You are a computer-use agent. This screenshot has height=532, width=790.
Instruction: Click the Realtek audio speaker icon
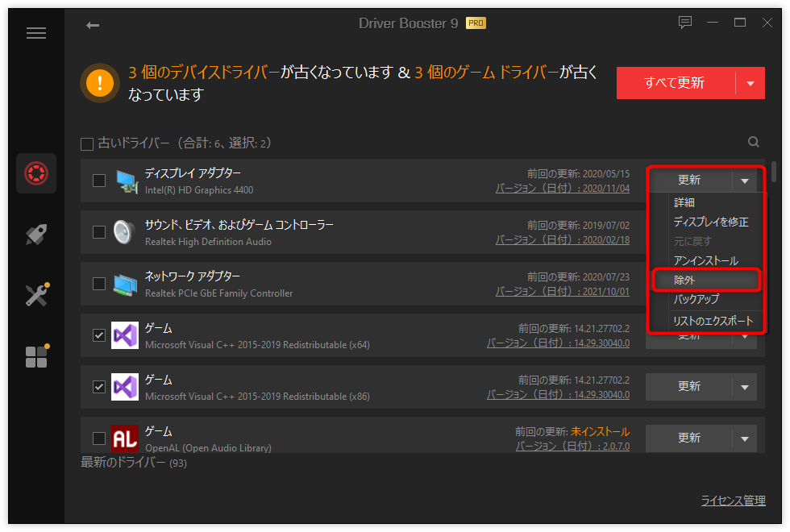pyautogui.click(x=124, y=232)
